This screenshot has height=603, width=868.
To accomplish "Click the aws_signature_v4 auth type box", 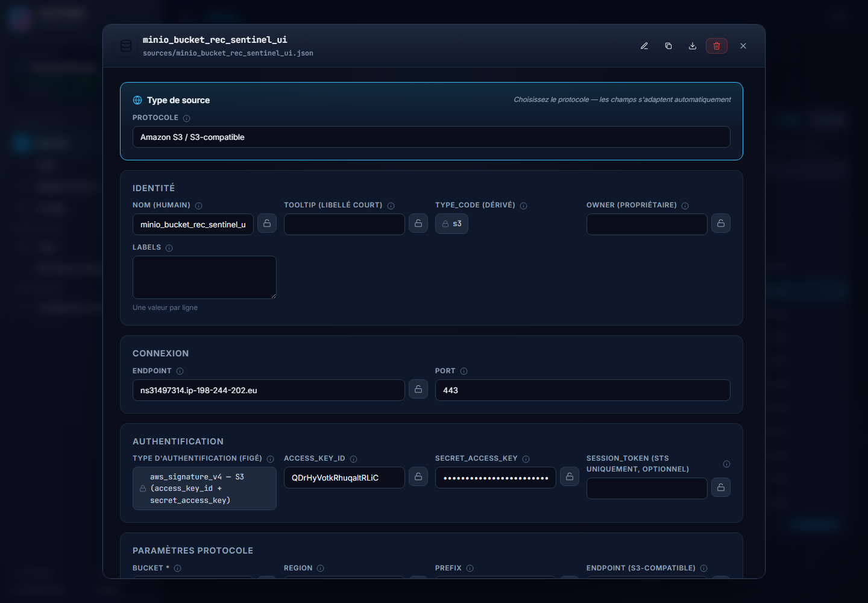I will [204, 488].
